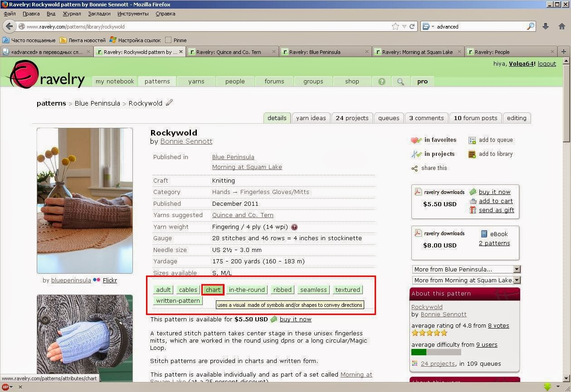Click the main pattern photo of brown mitts

point(85,201)
